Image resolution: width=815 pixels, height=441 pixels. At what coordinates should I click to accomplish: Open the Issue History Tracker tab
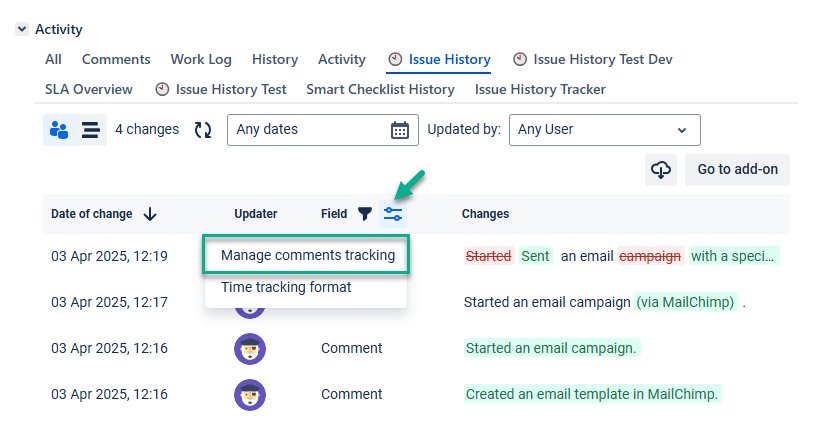pos(540,90)
